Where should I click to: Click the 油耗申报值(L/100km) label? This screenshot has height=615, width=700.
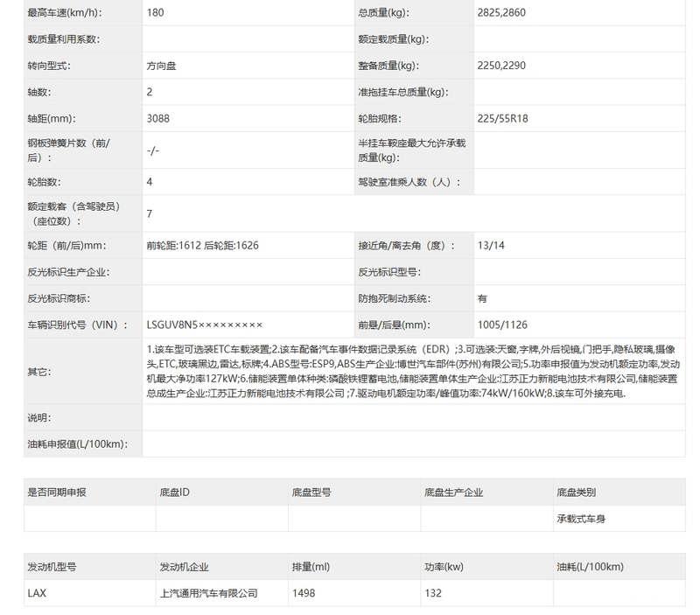[78, 444]
